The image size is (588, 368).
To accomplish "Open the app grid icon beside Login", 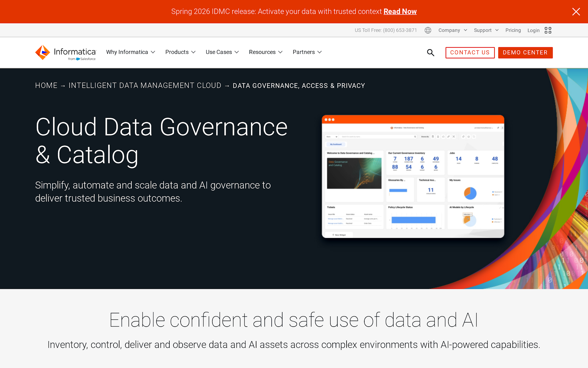I will (548, 30).
